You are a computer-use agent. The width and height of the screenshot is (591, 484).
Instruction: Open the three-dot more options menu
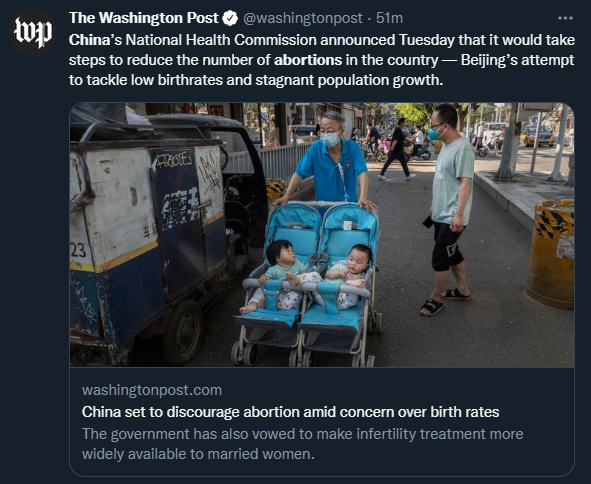(x=565, y=18)
